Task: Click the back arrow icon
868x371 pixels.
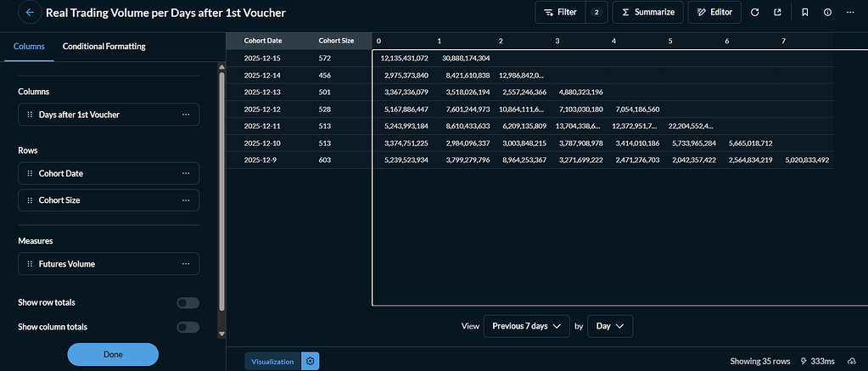Action: 30,12
